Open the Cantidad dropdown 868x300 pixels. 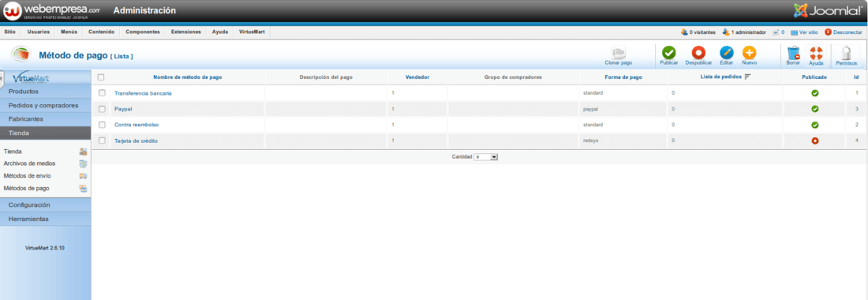click(486, 157)
